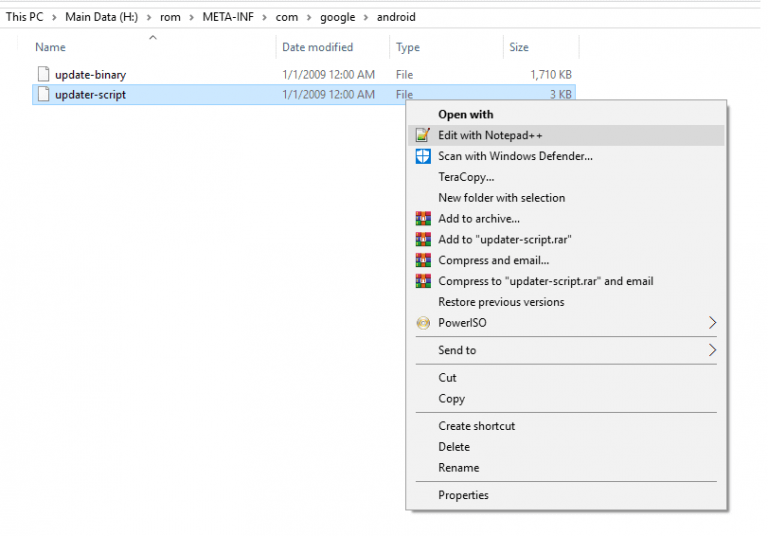This screenshot has height=536, width=768.
Task: Sort files by Date modified column
Action: click(317, 48)
